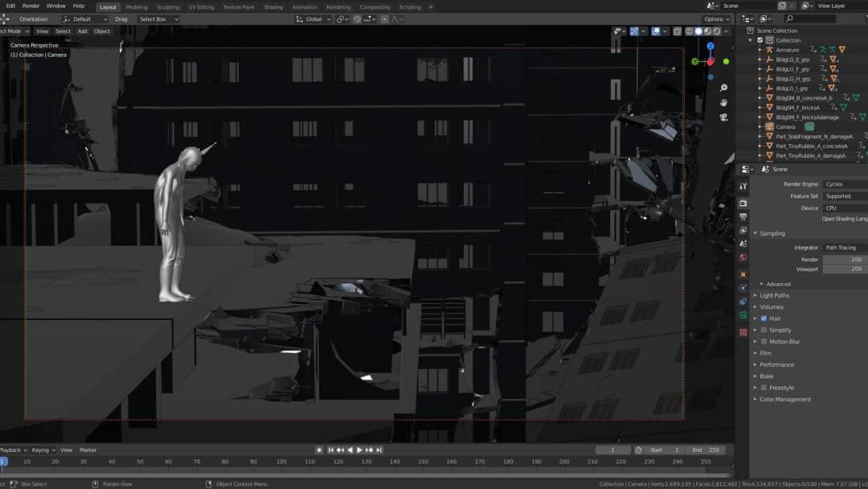Viewport: 868px width, 489px height.
Task: Select wireframe viewport shading mode
Action: point(690,31)
